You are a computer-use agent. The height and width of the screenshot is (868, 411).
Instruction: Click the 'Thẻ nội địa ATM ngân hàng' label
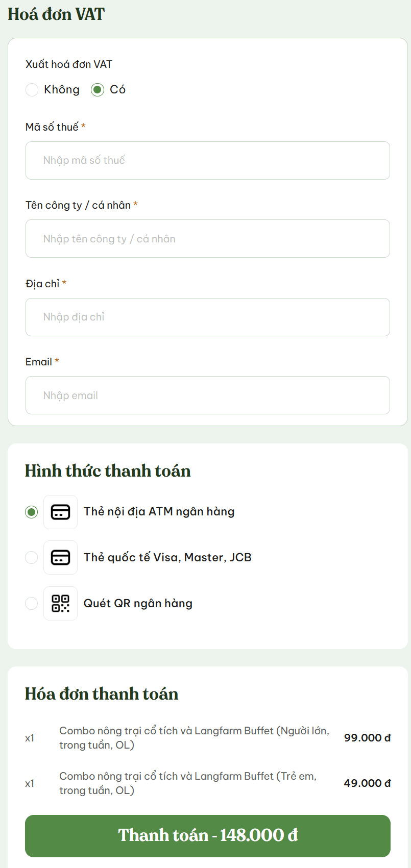(x=159, y=512)
